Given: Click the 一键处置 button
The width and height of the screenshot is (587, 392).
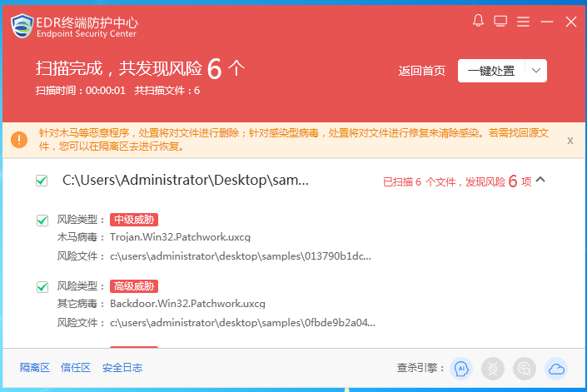Looking at the screenshot, I should tap(492, 71).
